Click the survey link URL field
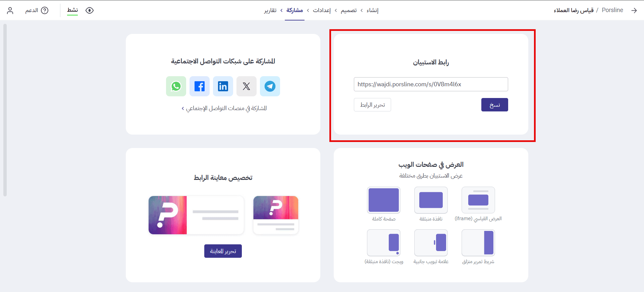Screen dimensions: 644x292 [x=431, y=84]
